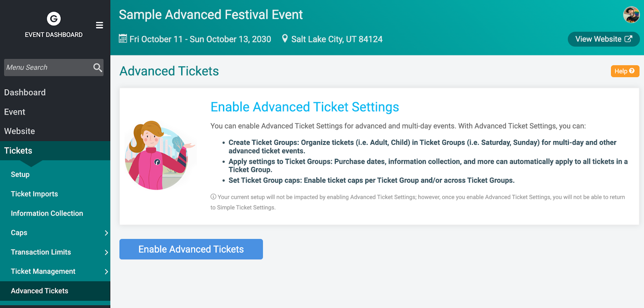Open the user profile avatar

(631, 15)
